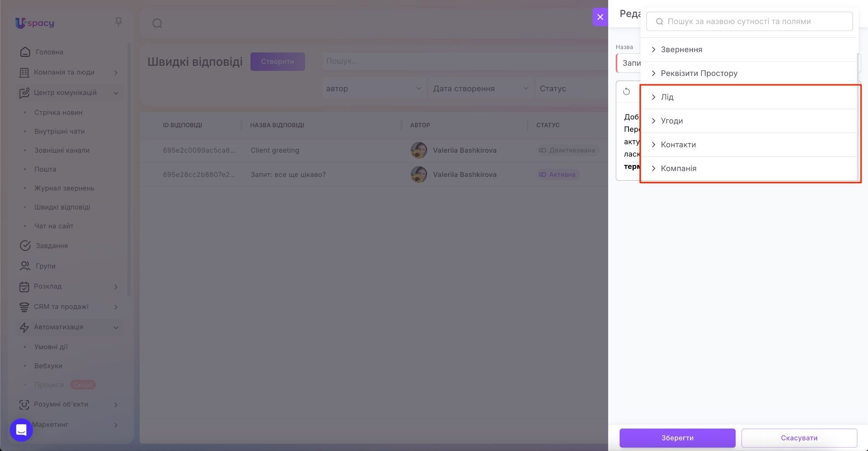Click the Групи people icon
The width and height of the screenshot is (868, 451).
click(x=25, y=266)
